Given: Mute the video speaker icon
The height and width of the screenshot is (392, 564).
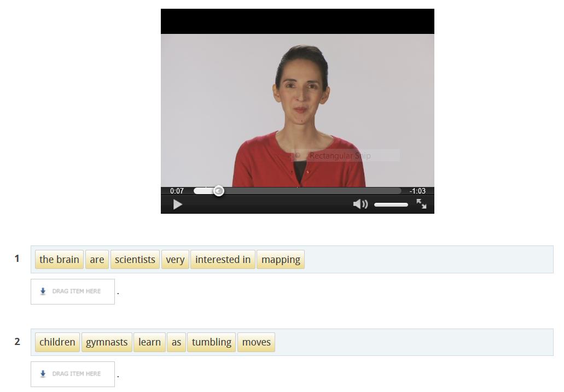Looking at the screenshot, I should tap(360, 204).
